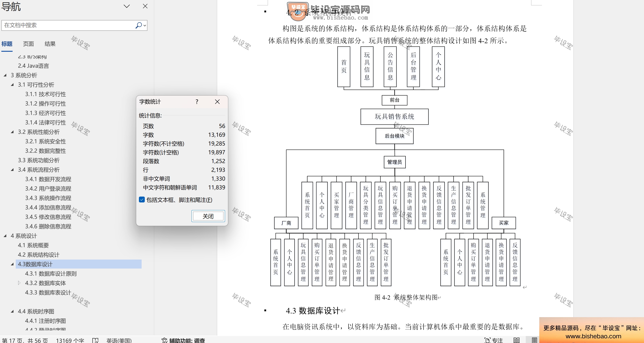Open the search options dropdown arrow

click(145, 25)
